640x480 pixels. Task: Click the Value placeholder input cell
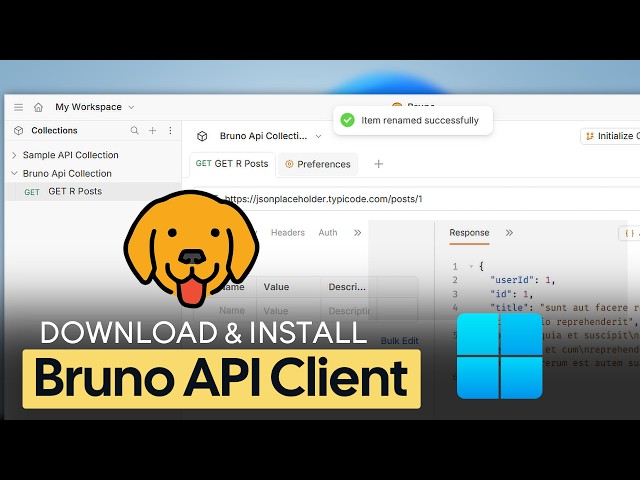(288, 311)
